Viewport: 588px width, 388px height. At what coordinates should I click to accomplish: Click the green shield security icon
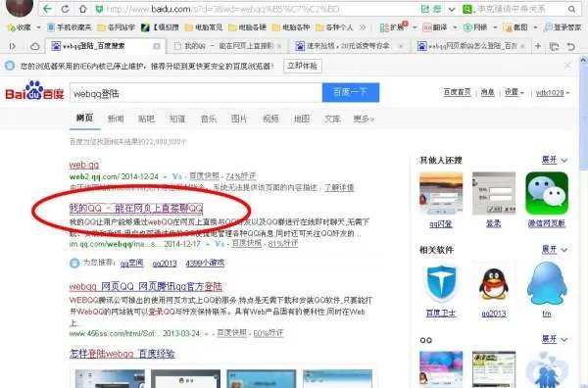click(x=99, y=9)
